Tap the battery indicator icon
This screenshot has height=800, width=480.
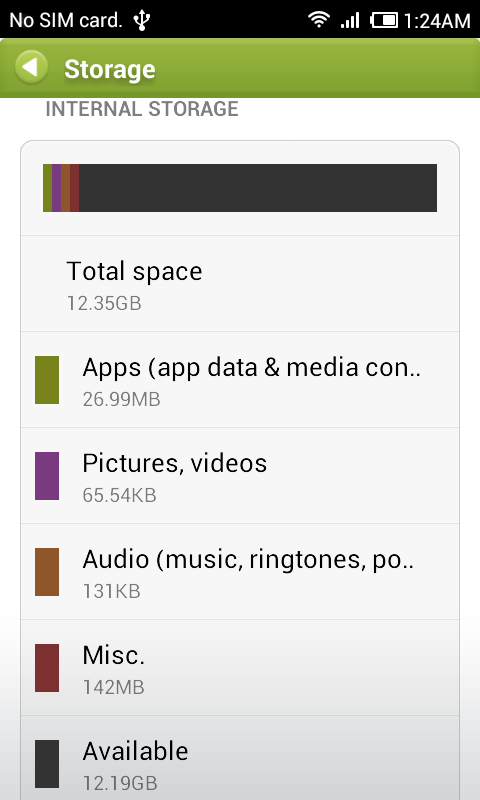point(384,20)
